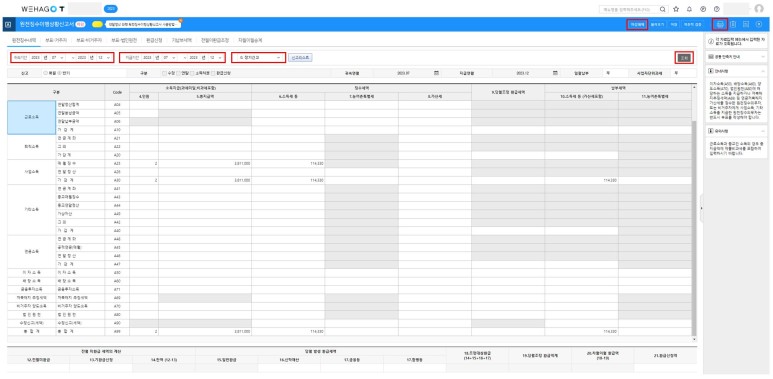Open 지급기간 end month dropdown showing 12

click(215, 58)
